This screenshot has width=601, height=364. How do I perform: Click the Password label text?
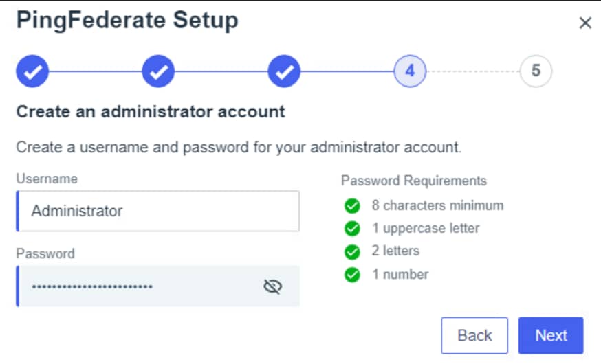point(45,253)
